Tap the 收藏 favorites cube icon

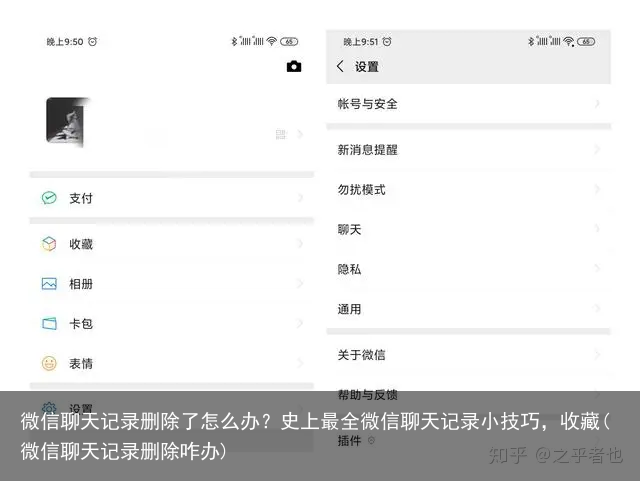[49, 244]
